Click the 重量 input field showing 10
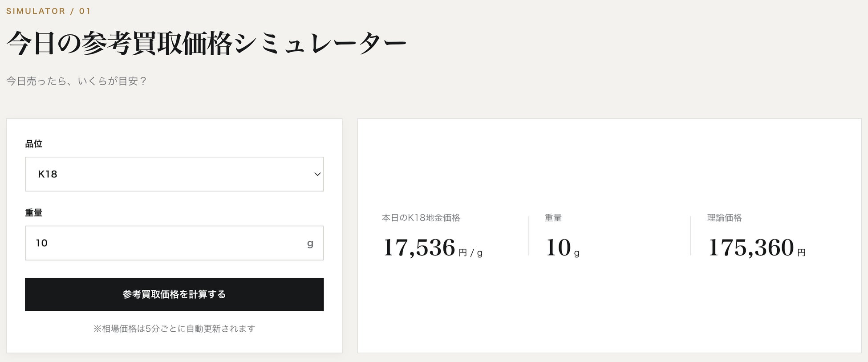This screenshot has height=362, width=868. tap(174, 243)
